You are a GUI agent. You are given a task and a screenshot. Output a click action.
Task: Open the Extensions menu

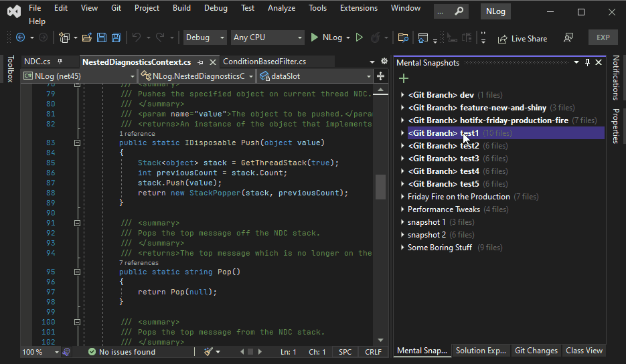tap(358, 8)
